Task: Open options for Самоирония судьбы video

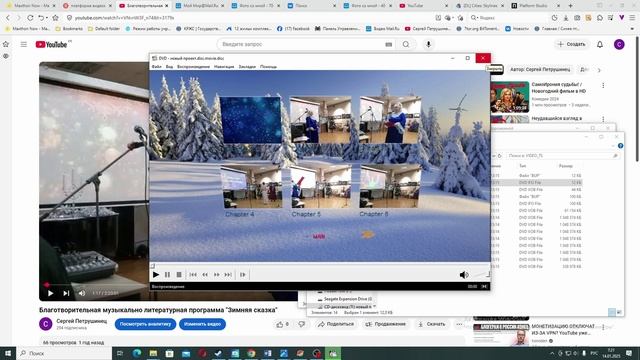Action: 603,85
